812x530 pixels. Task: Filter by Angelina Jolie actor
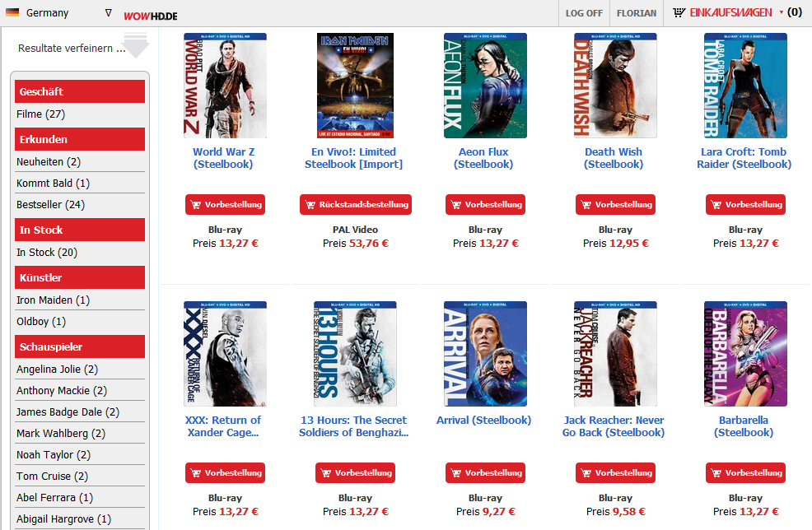tap(57, 369)
